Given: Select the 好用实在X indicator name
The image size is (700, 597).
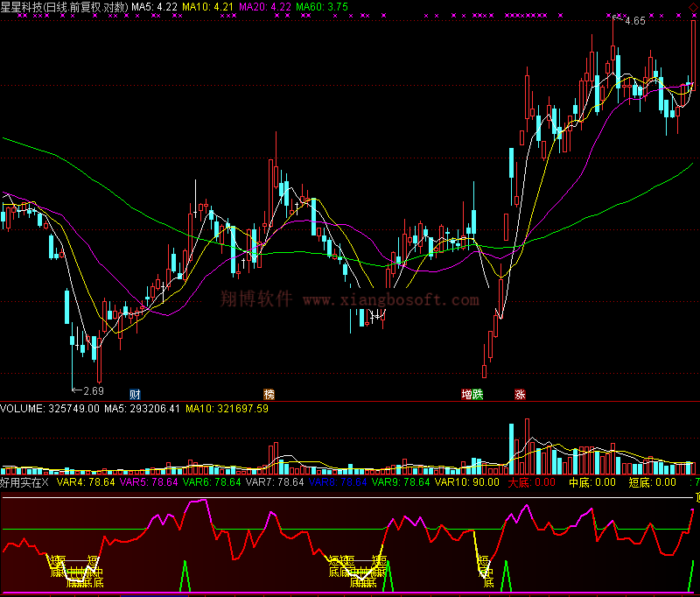Looking at the screenshot, I should point(24,482).
